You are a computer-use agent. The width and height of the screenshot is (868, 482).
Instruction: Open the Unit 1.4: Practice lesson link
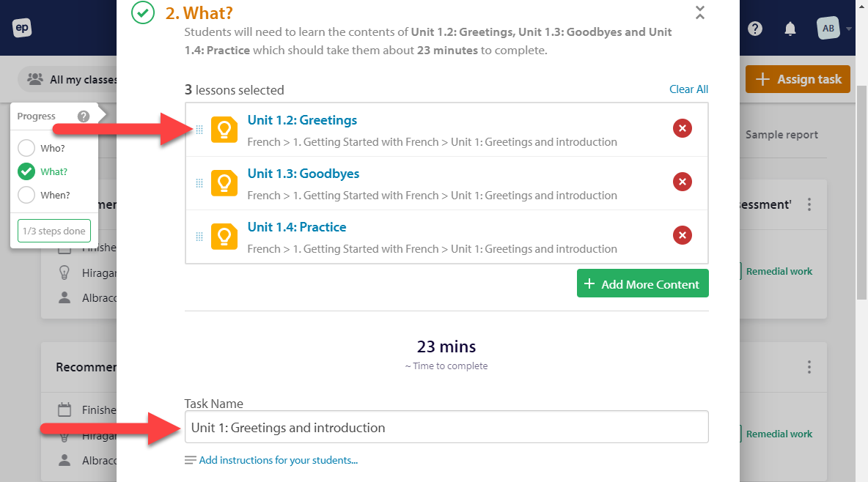click(297, 227)
